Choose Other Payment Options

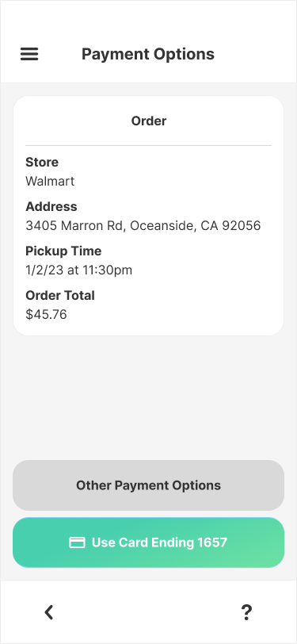[x=149, y=485]
